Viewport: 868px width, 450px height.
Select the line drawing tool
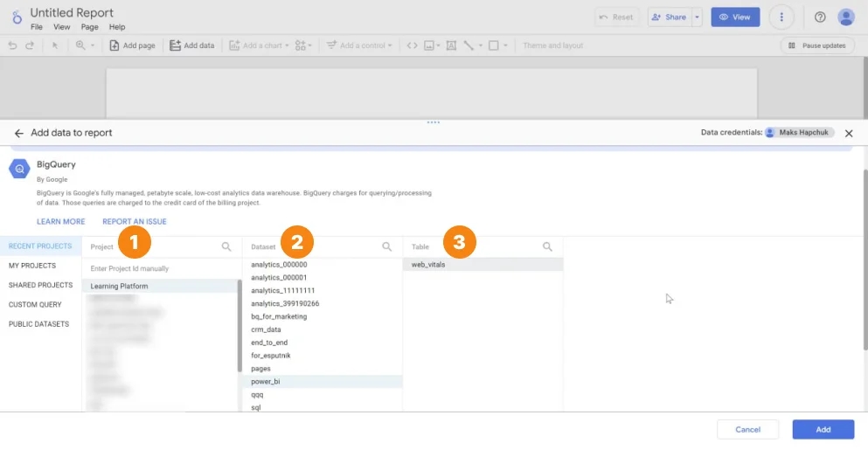(x=469, y=45)
